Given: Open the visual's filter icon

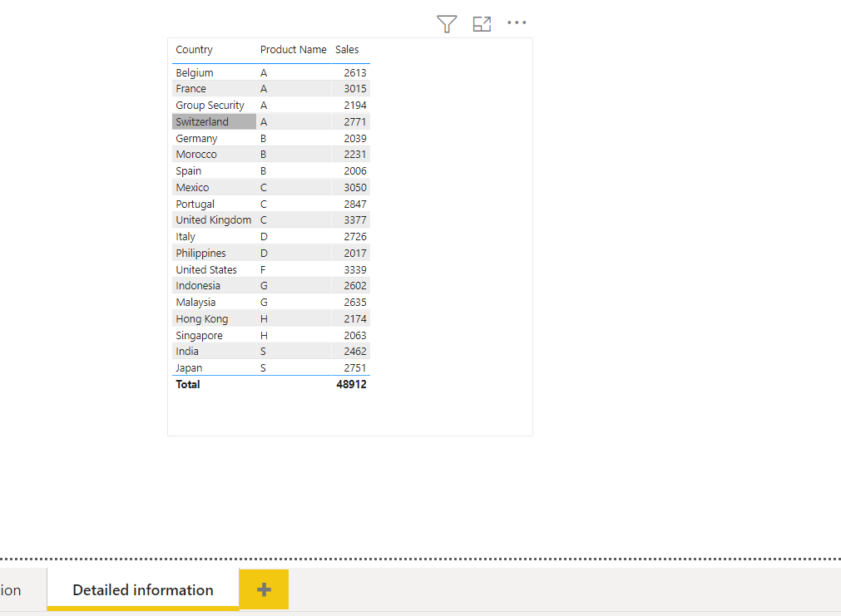Looking at the screenshot, I should (x=447, y=23).
